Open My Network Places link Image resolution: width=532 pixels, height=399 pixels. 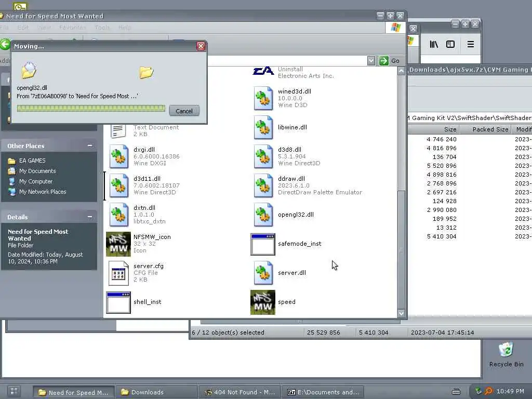click(x=43, y=192)
